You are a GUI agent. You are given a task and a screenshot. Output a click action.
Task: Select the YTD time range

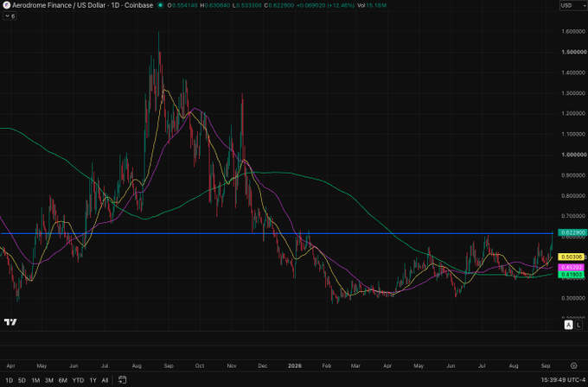78,380
